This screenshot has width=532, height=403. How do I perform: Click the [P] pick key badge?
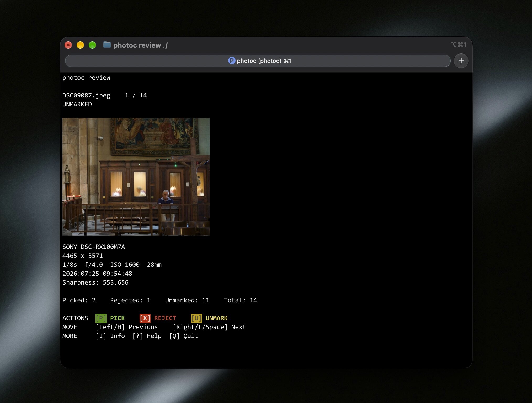click(x=101, y=318)
